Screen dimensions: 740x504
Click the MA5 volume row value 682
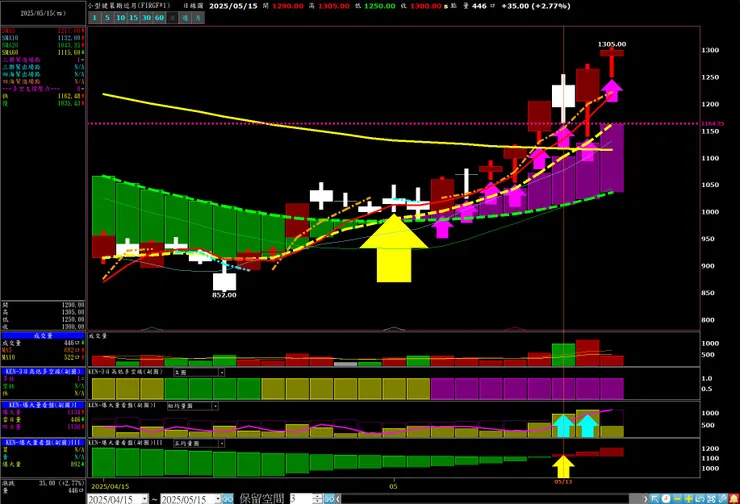tap(43, 350)
